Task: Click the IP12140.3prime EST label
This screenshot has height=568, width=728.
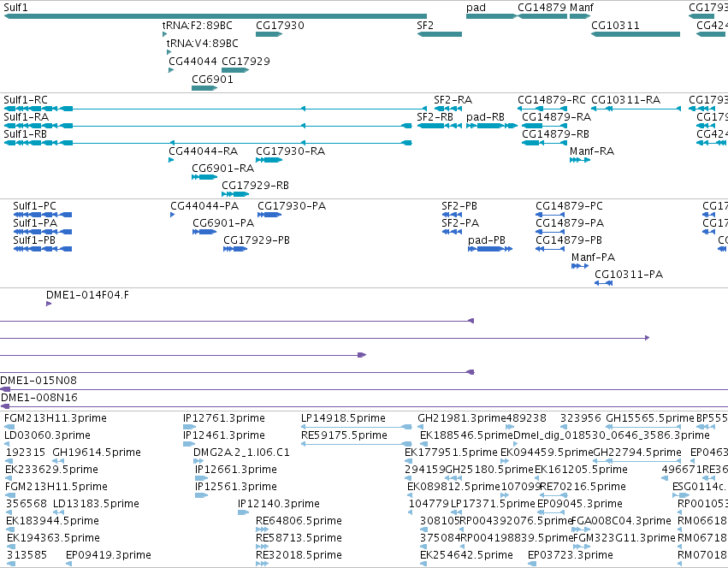Action: click(x=279, y=504)
